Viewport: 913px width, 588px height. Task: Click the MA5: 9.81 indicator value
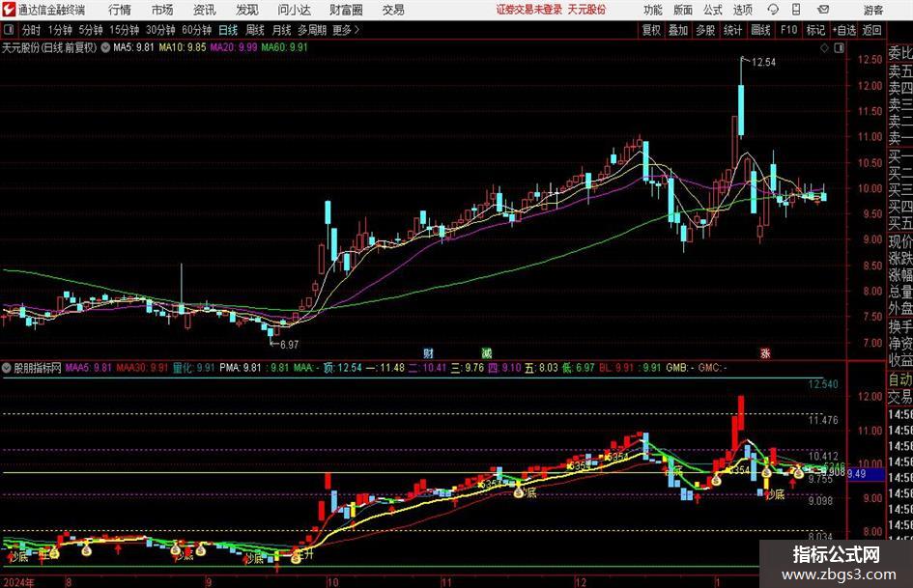coord(133,47)
